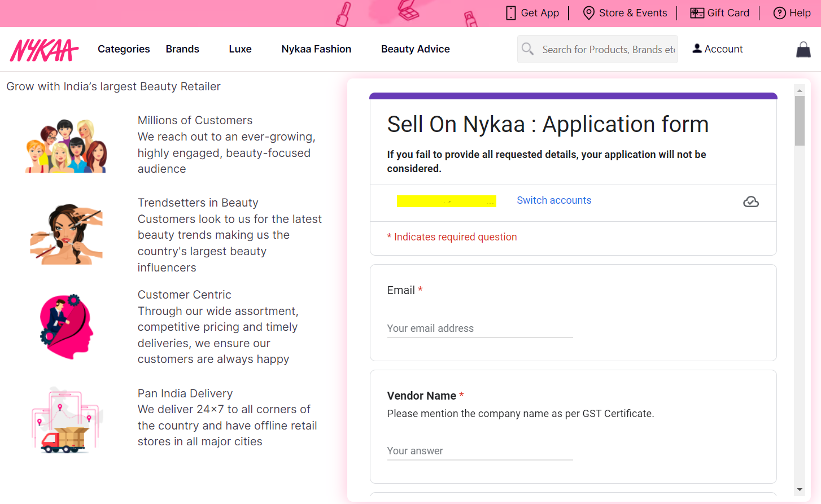Click the search magnifier icon

click(528, 49)
